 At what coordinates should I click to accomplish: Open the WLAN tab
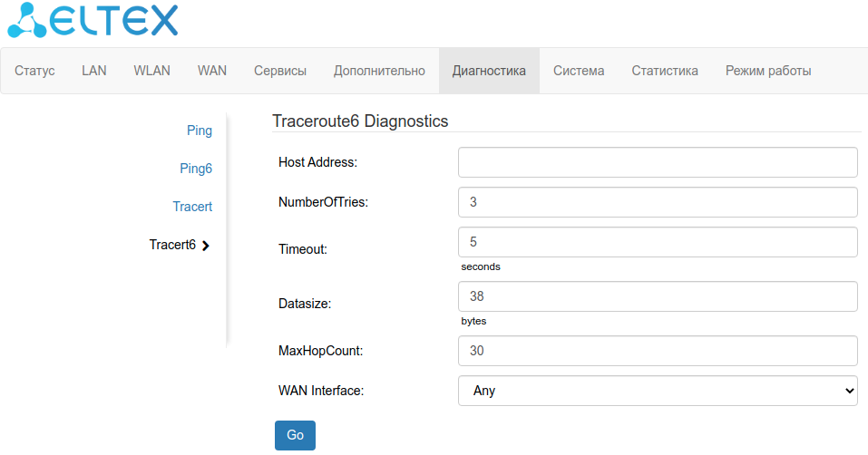(151, 71)
